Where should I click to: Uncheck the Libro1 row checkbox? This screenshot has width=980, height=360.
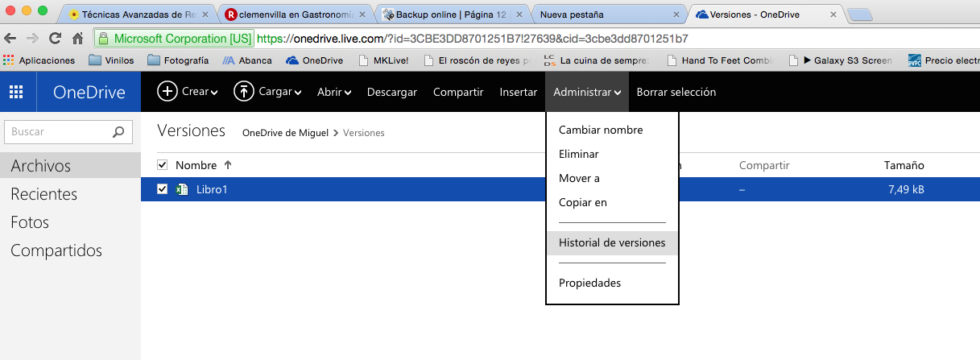pyautogui.click(x=162, y=189)
